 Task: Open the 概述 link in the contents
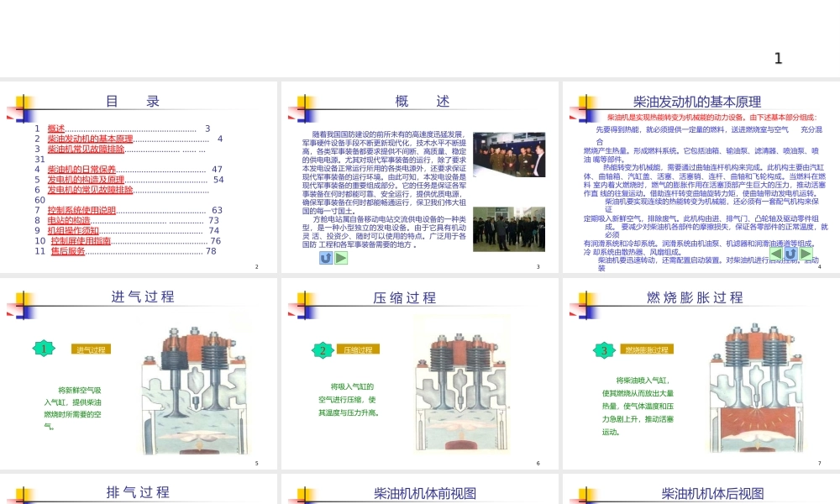55,129
